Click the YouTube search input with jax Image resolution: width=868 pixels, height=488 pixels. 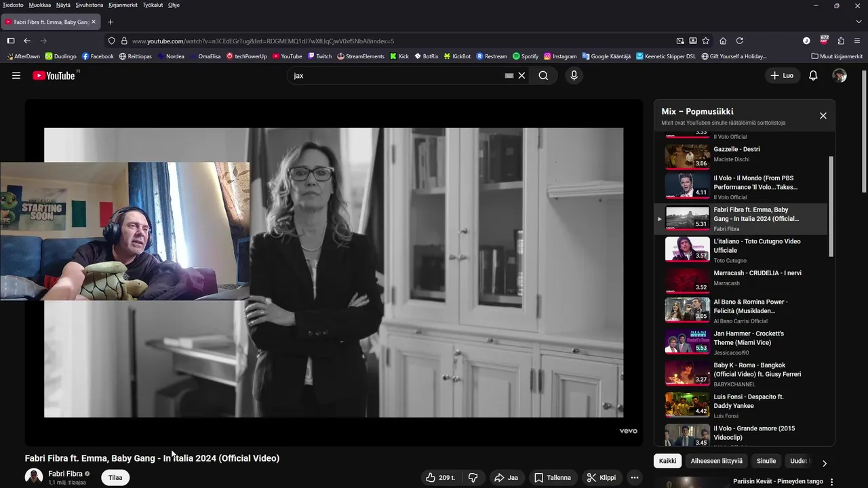[397, 76]
